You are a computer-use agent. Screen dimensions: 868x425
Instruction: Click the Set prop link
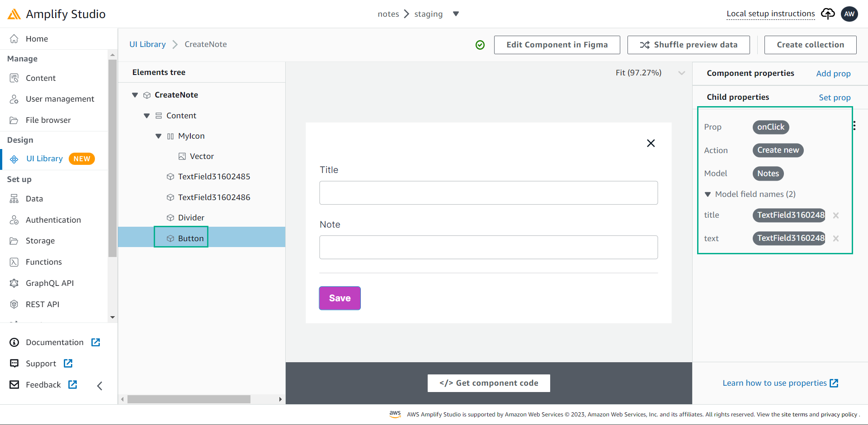(835, 98)
